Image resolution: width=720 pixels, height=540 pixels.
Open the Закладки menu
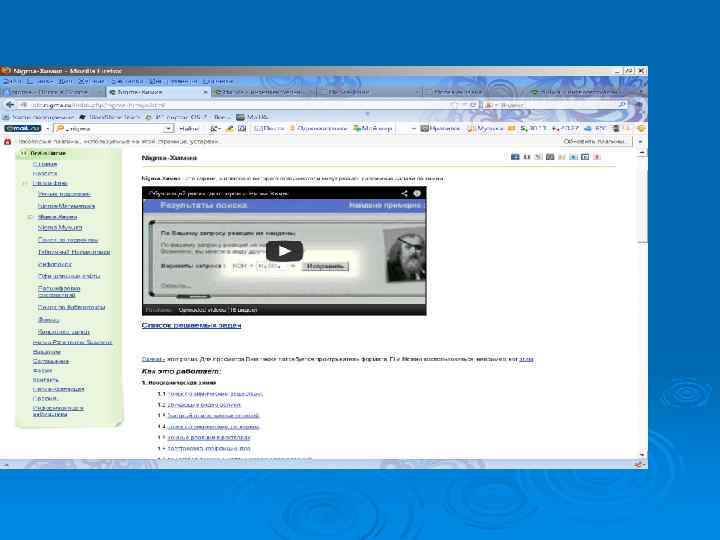(127, 81)
